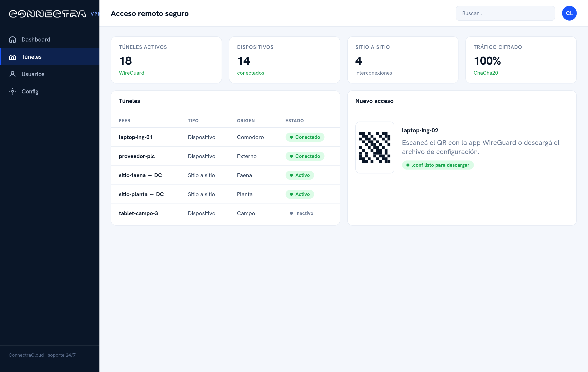This screenshot has width=588, height=372.
Task: Sort by the ESTADO column header
Action: tap(294, 121)
